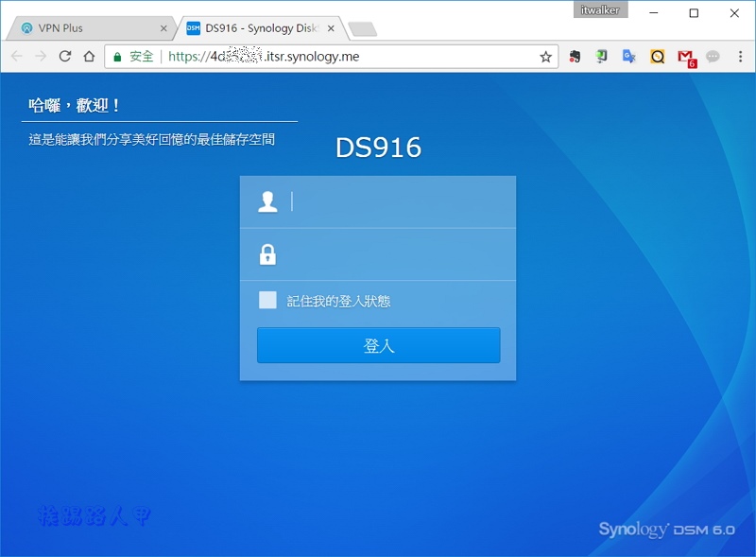Select the DS916 - Synology Disk tab

[x=261, y=28]
